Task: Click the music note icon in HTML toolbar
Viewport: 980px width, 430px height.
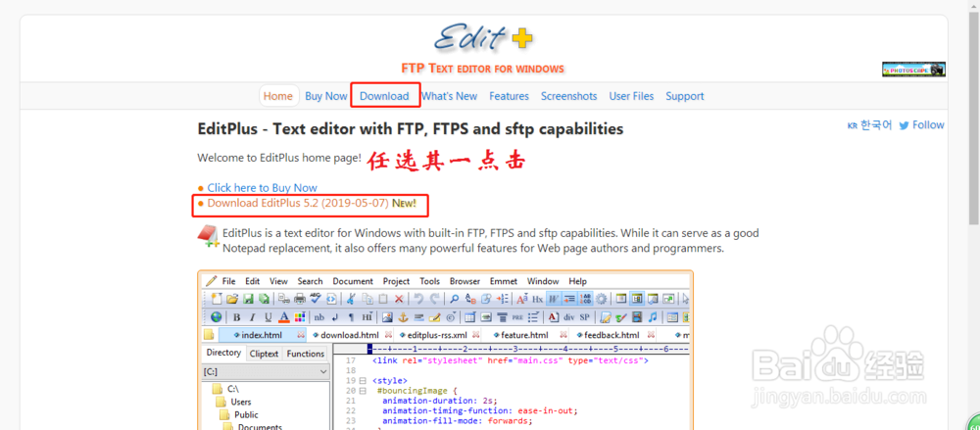Action: [x=653, y=317]
